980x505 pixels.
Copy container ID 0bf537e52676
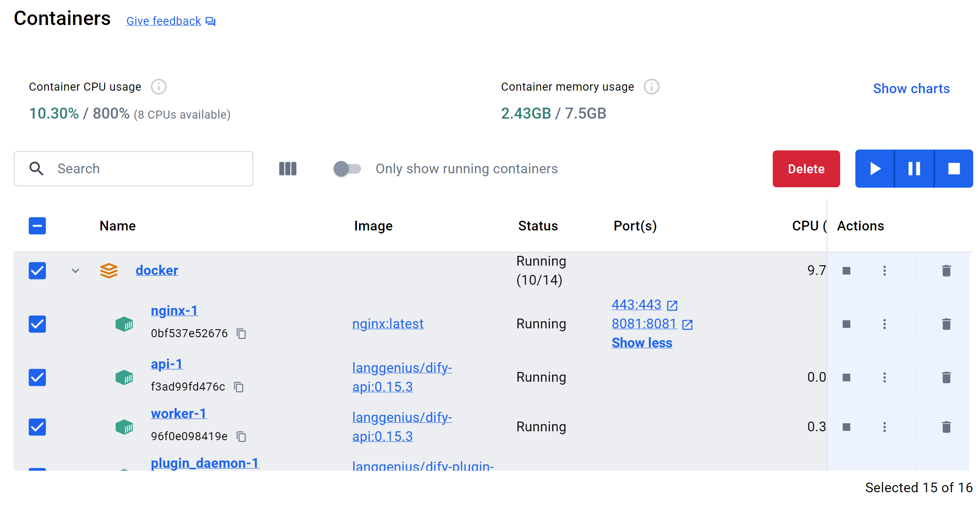point(241,334)
